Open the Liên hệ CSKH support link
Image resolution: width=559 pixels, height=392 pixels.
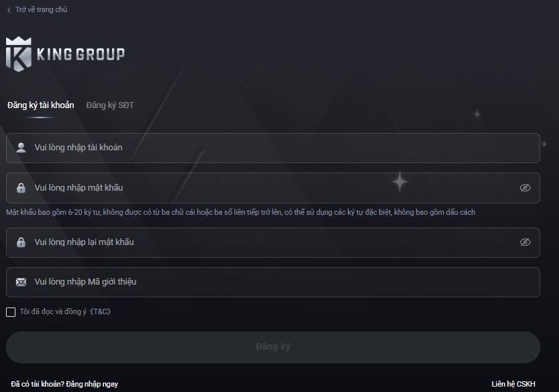click(513, 384)
